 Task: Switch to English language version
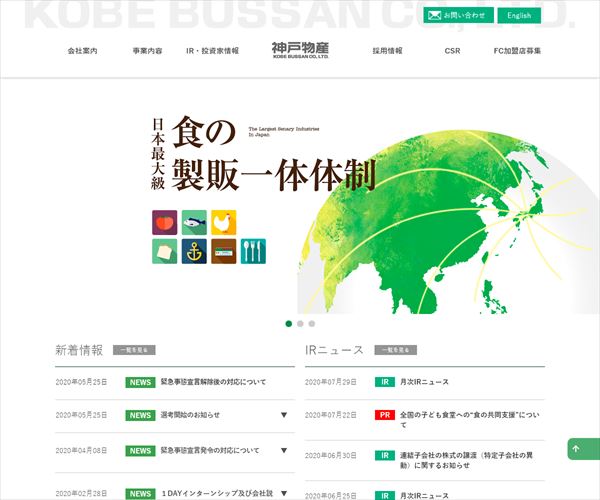click(x=519, y=15)
